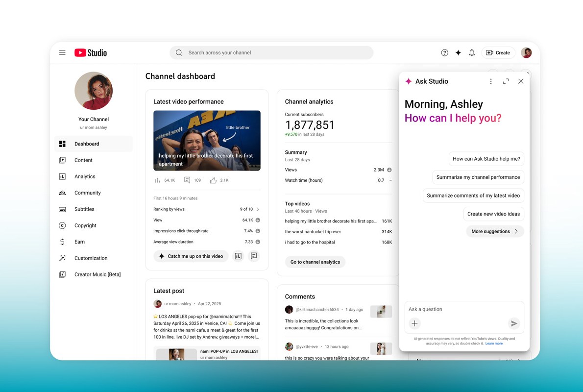Click the Go to channel analytics button
This screenshot has width=583, height=392.
pos(315,262)
